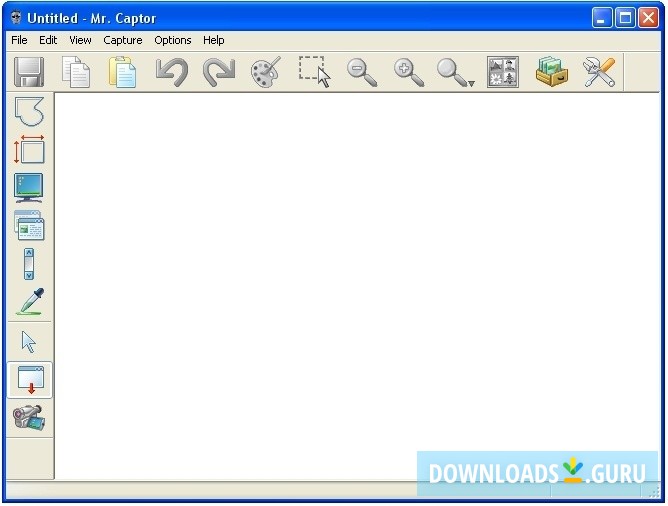Open the color palette tool
Viewport: 668px width, 506px height.
266,72
